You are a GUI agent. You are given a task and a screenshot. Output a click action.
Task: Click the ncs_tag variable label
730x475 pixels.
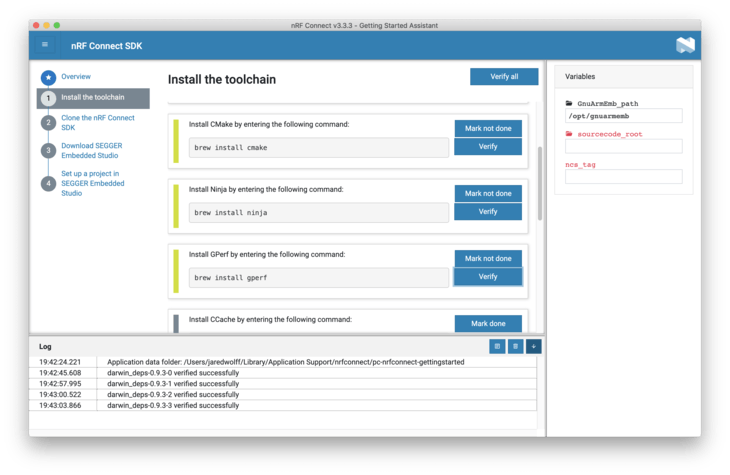(580, 164)
